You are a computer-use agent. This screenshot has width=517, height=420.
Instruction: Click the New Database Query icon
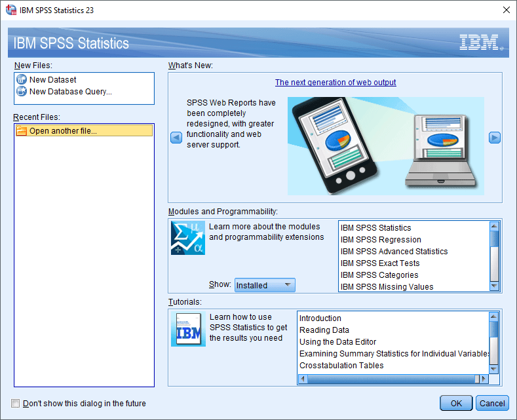[x=22, y=92]
